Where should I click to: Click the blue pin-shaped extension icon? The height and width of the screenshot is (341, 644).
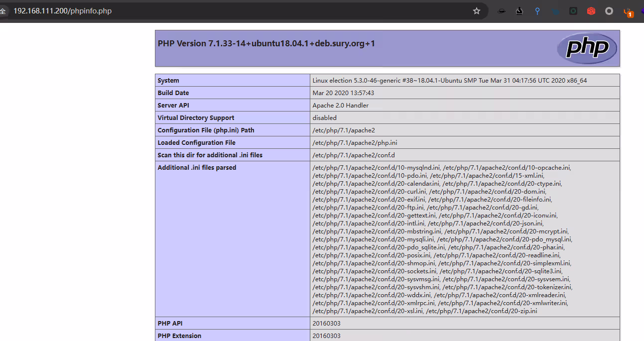(x=537, y=11)
